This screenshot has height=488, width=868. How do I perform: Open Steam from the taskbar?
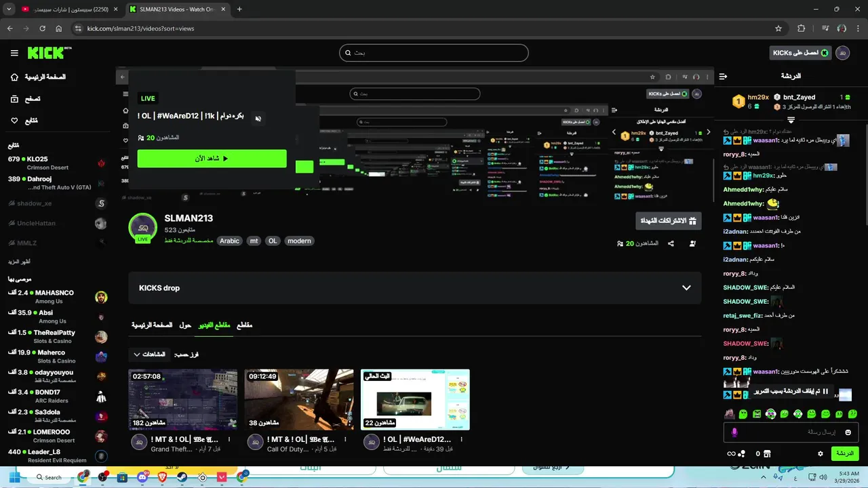click(x=182, y=477)
